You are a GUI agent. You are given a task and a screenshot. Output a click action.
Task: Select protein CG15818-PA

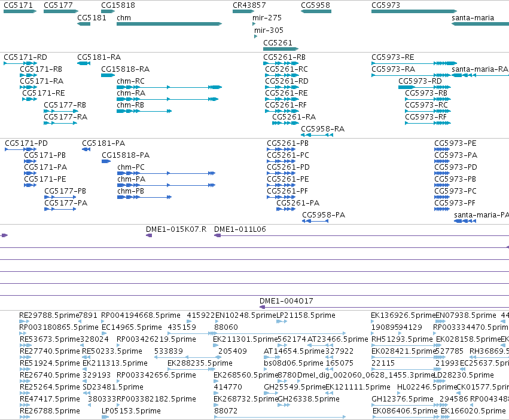(106, 161)
